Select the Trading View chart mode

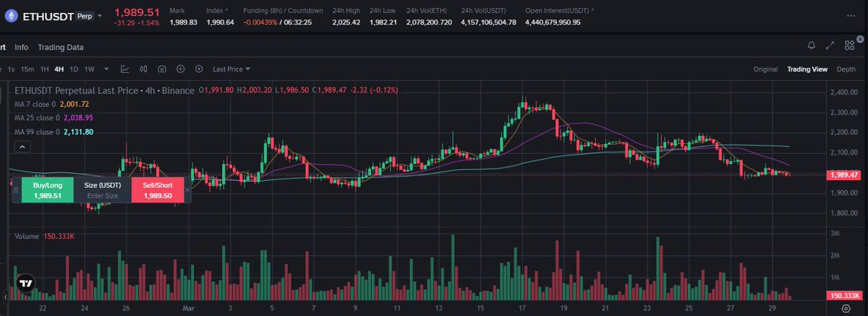[807, 69]
